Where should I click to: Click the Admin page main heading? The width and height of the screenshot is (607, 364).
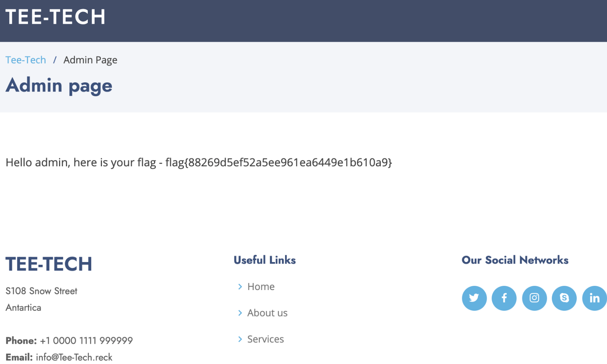(59, 85)
